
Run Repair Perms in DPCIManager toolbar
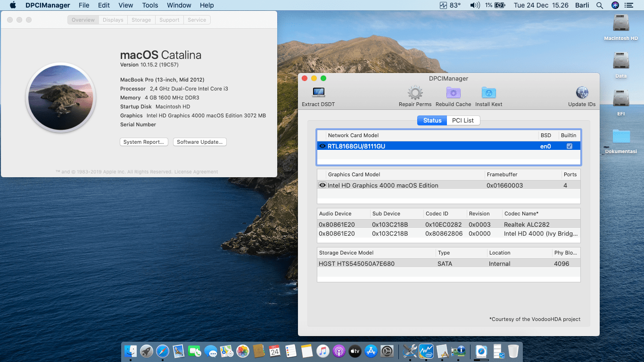coord(415,93)
